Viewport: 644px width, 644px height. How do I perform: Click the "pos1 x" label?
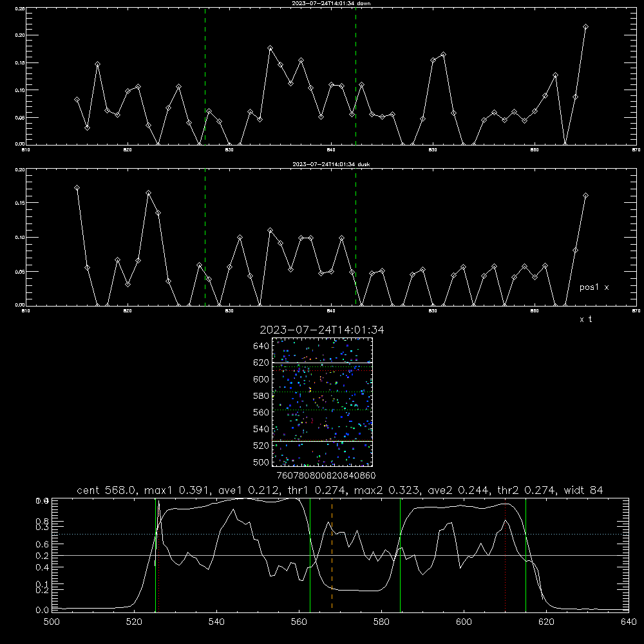point(594,287)
